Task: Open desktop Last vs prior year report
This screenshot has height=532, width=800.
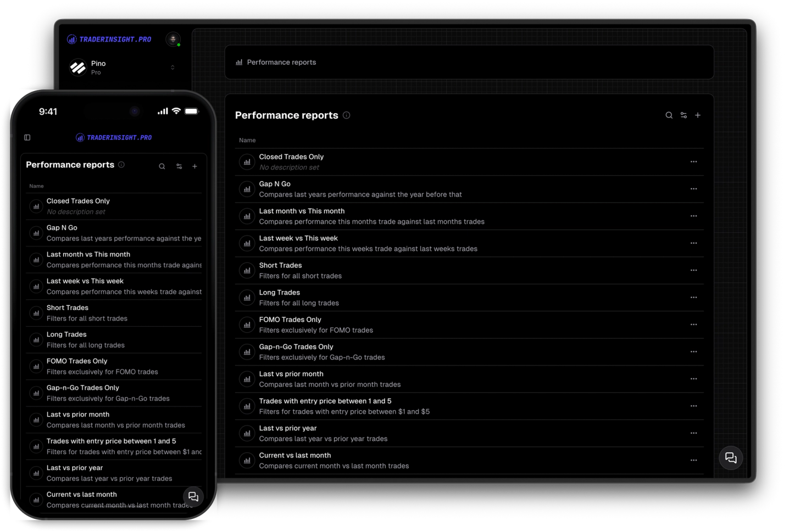Action: pyautogui.click(x=469, y=433)
